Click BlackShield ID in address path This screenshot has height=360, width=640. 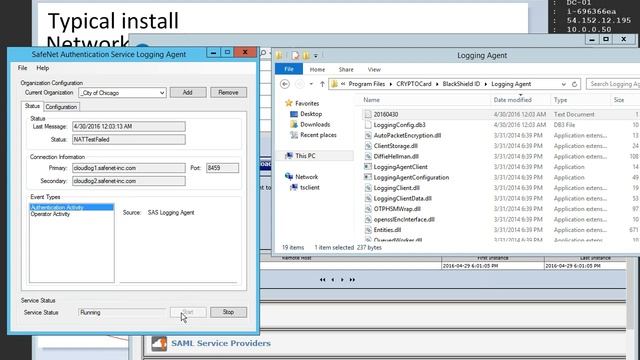point(461,84)
